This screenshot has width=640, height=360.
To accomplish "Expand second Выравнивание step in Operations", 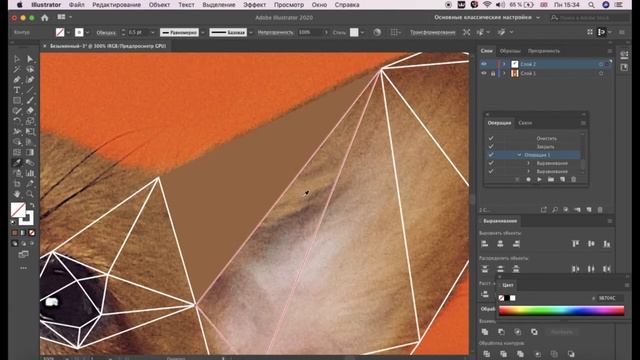I will point(529,171).
